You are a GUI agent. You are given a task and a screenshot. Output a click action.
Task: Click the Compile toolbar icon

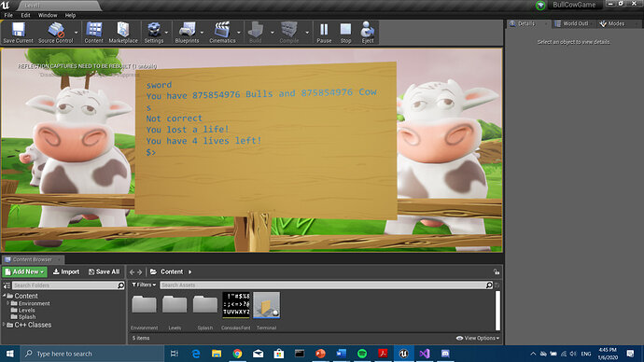(x=289, y=33)
